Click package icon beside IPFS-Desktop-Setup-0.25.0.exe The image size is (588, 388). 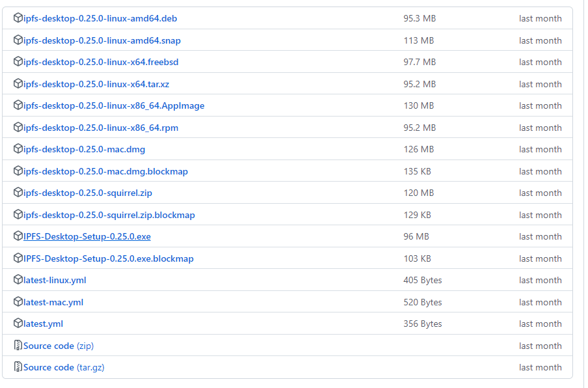tap(18, 236)
